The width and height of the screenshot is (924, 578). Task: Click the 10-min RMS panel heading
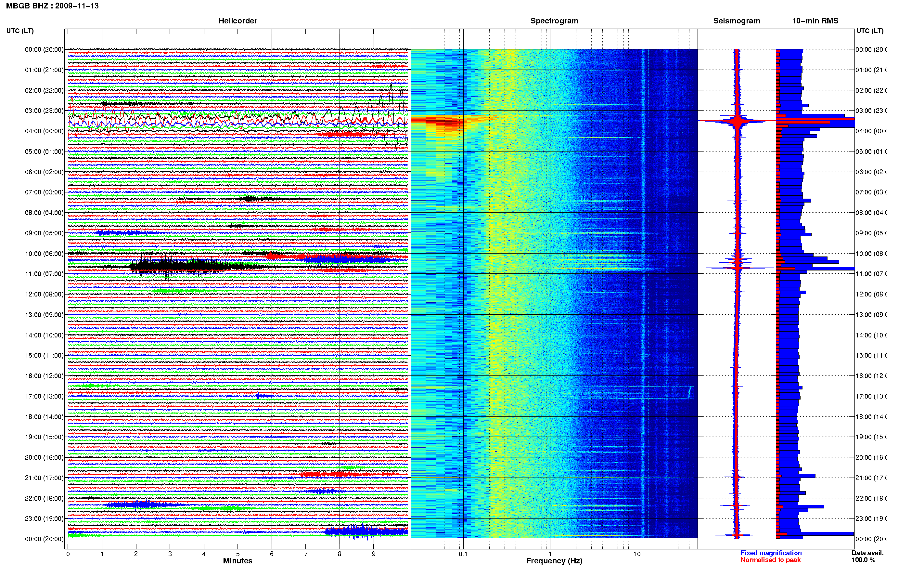(815, 21)
